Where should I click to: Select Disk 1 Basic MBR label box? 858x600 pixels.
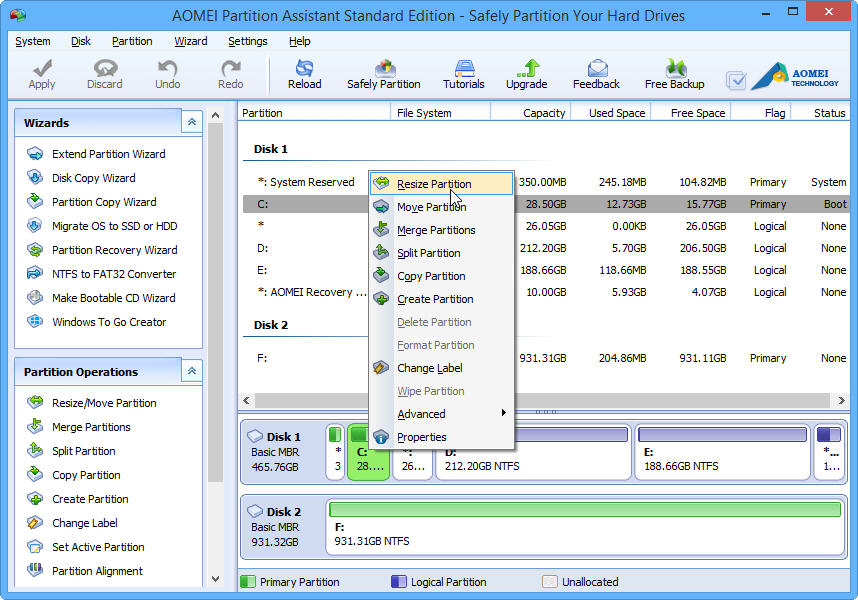[282, 452]
